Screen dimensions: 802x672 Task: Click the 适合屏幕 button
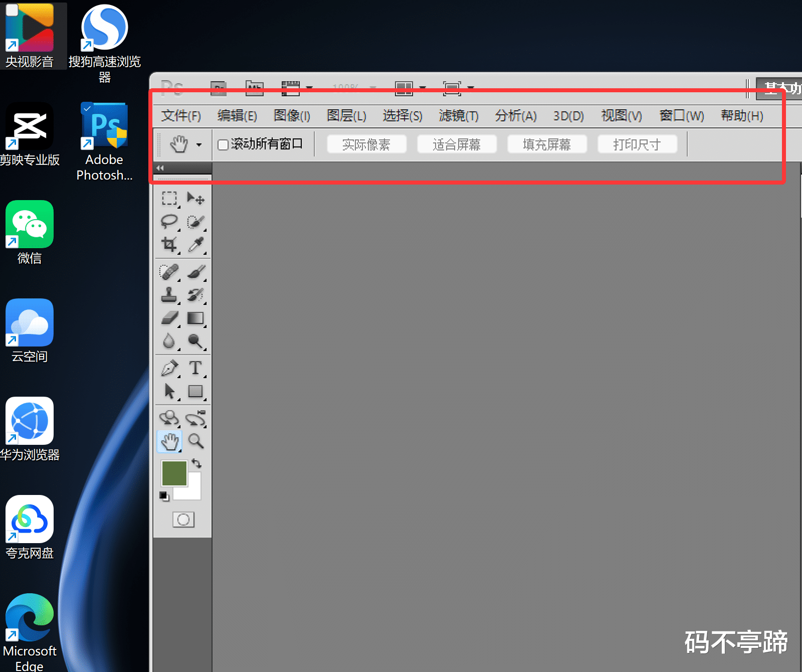(x=457, y=144)
